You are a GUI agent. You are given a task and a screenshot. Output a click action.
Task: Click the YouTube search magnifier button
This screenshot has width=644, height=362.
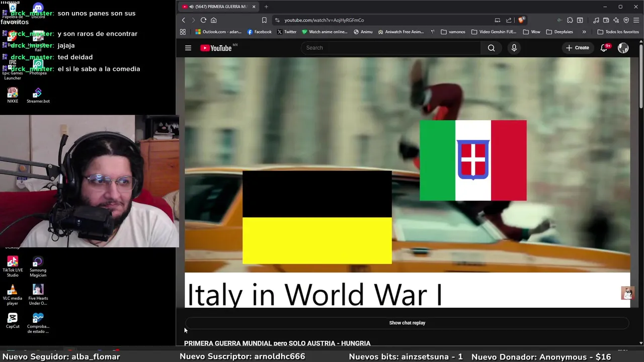click(491, 48)
